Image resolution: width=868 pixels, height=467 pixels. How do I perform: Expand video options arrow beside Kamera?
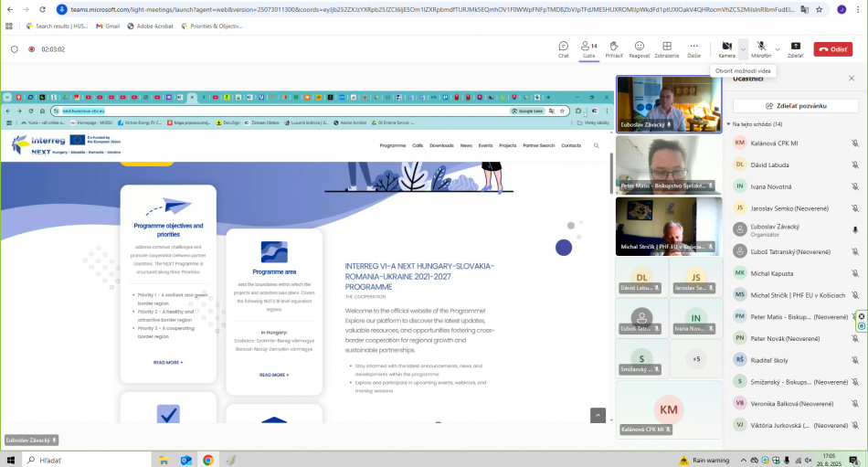point(743,48)
